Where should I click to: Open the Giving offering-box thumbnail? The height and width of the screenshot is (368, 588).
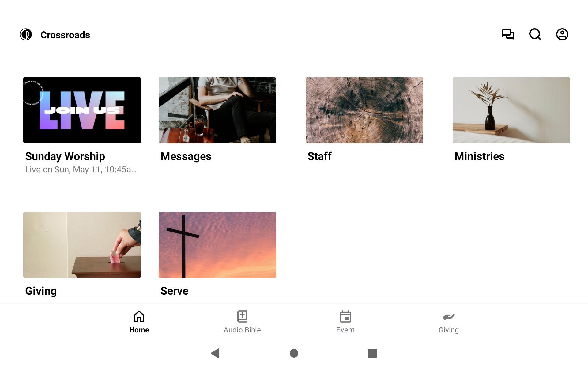pyautogui.click(x=82, y=245)
